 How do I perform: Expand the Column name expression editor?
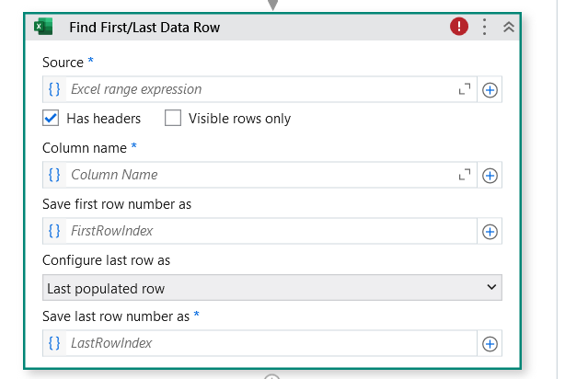465,175
